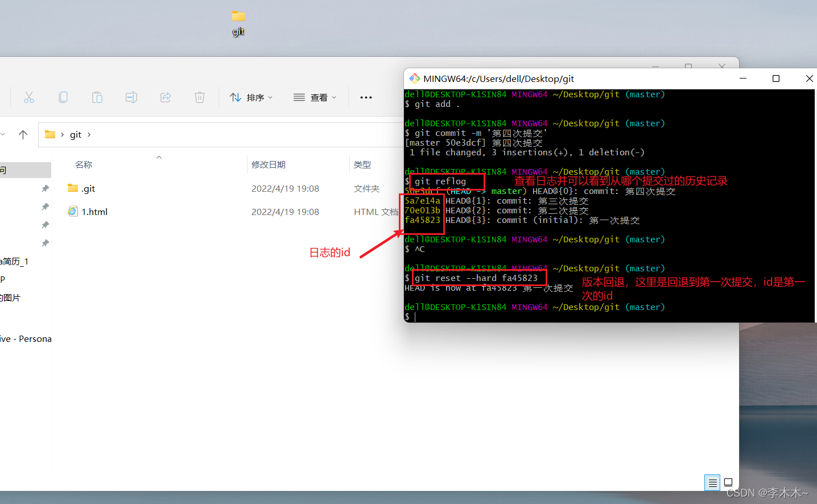
Task: Click commit hash 5a7e14a in the terminal
Action: pyautogui.click(x=422, y=201)
